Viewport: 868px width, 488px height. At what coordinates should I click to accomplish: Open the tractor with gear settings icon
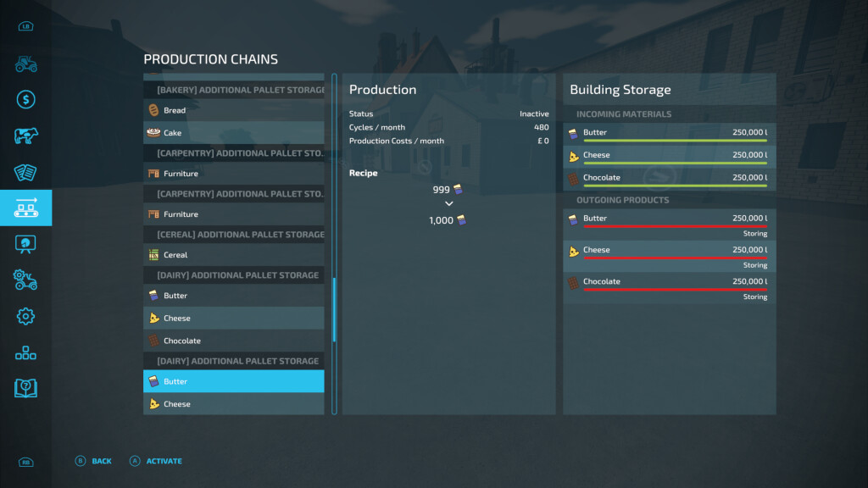pos(25,280)
